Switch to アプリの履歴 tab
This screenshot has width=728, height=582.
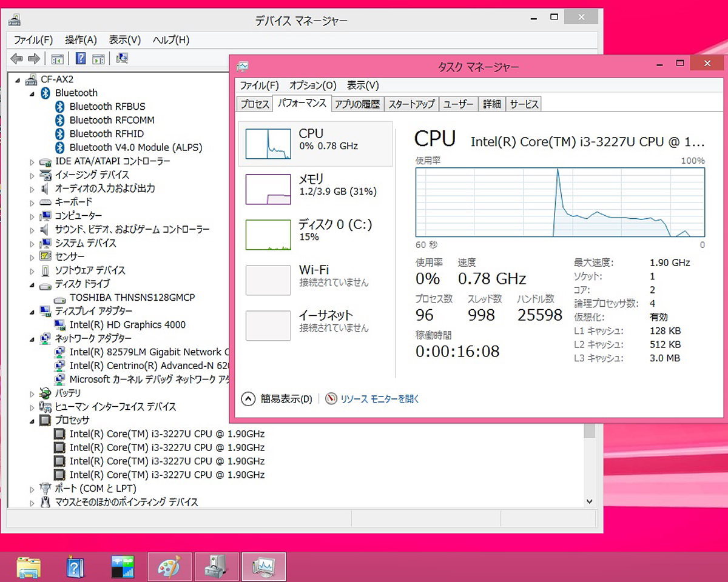pos(357,104)
